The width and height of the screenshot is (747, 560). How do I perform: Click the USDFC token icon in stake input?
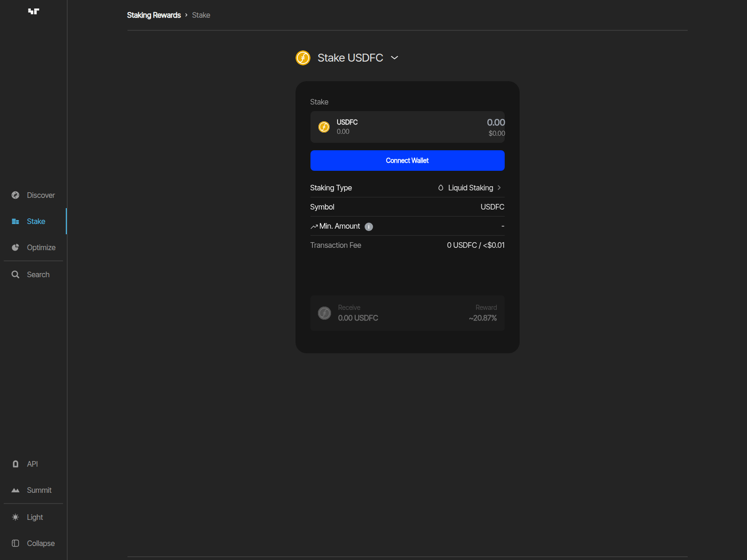[324, 127]
